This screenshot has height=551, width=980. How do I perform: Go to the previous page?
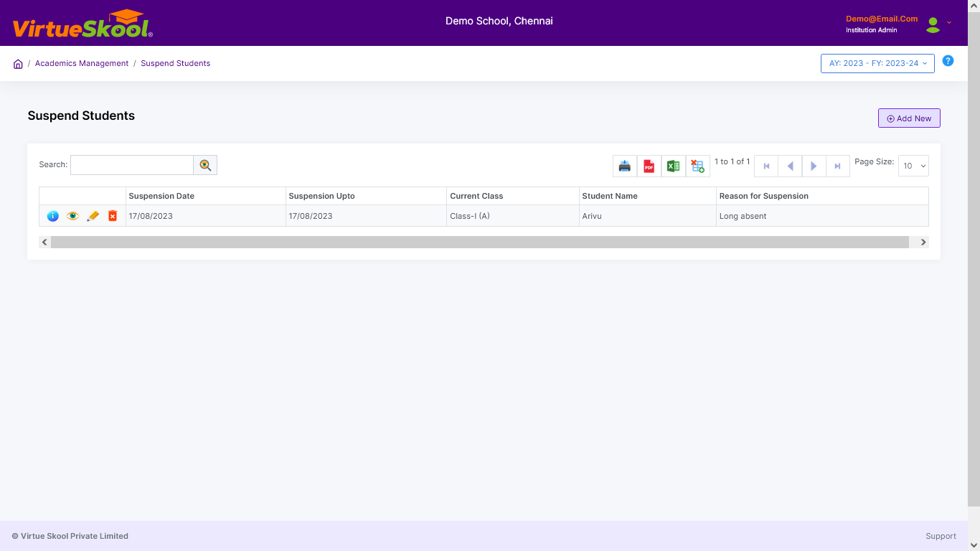point(790,166)
